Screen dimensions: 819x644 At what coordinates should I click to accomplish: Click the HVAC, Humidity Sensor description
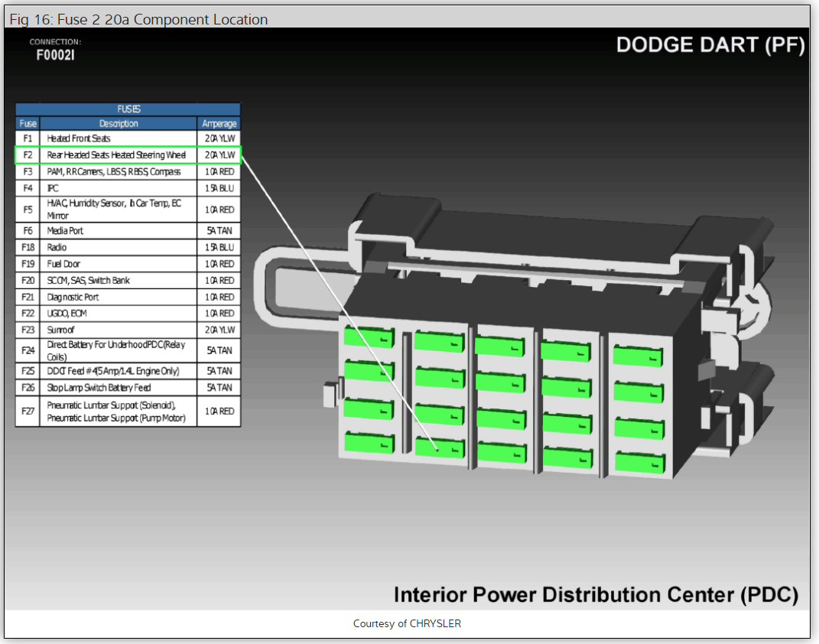(x=114, y=209)
